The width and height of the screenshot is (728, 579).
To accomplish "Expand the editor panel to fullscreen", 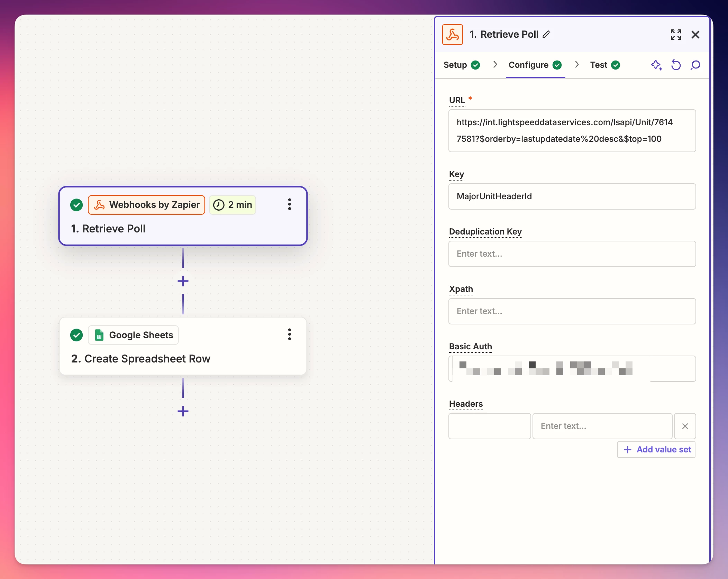I will pyautogui.click(x=676, y=35).
